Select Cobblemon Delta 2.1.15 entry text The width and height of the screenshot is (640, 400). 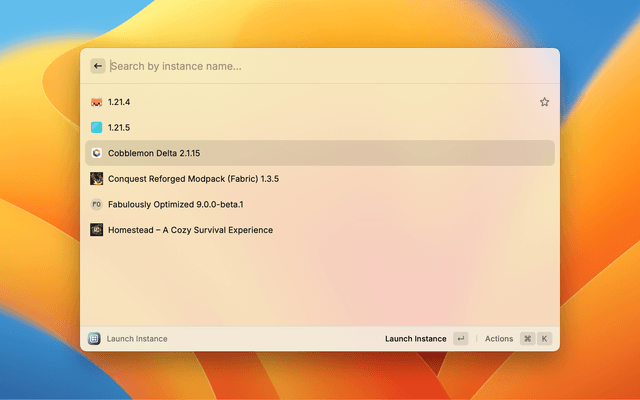154,153
